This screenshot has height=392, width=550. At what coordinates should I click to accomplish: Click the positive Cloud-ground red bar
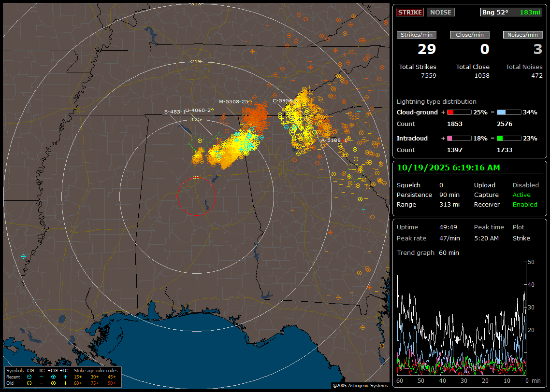click(459, 112)
